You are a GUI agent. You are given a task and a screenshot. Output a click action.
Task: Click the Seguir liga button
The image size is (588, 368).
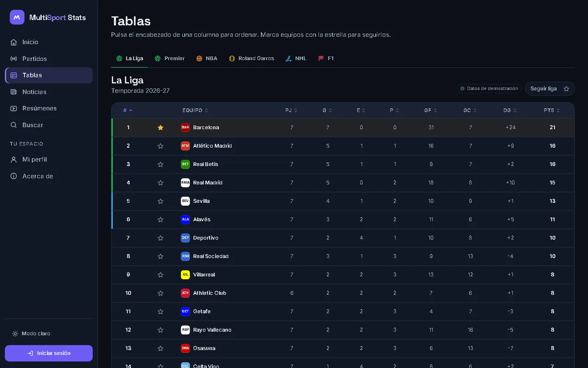tap(550, 89)
